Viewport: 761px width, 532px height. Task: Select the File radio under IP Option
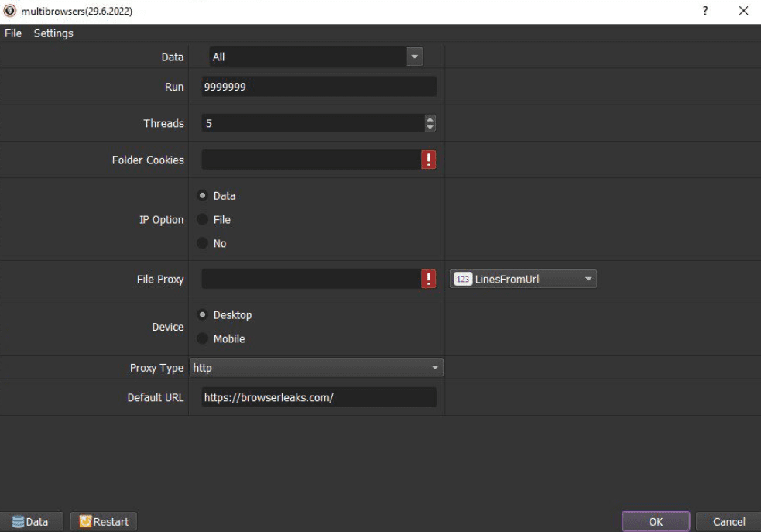click(202, 219)
